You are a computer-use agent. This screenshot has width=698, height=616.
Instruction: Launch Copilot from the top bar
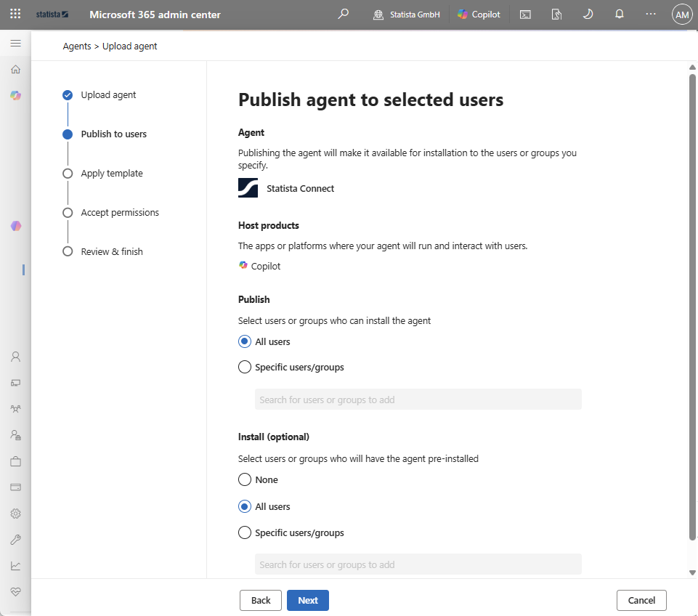point(479,15)
